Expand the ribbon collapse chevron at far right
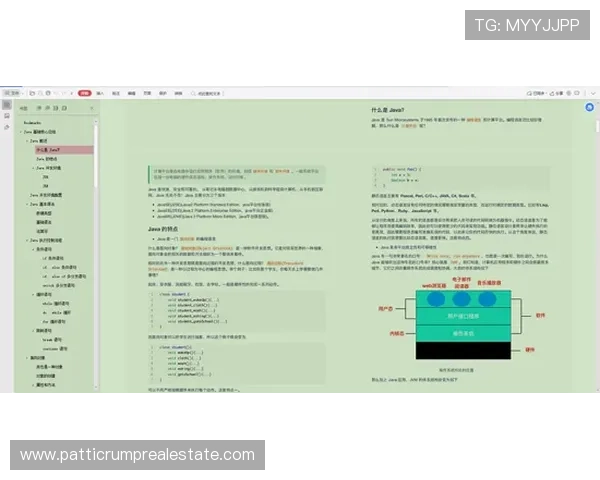This screenshot has height=480, width=600. [x=593, y=93]
